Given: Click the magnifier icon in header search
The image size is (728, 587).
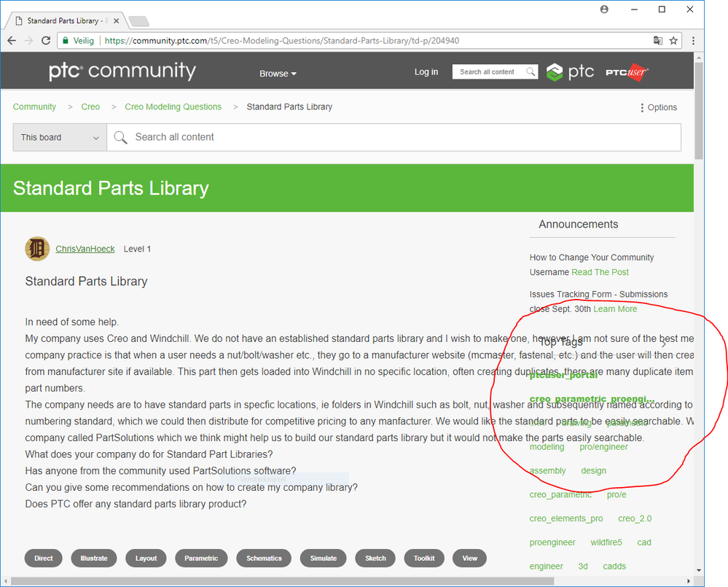Looking at the screenshot, I should (531, 71).
